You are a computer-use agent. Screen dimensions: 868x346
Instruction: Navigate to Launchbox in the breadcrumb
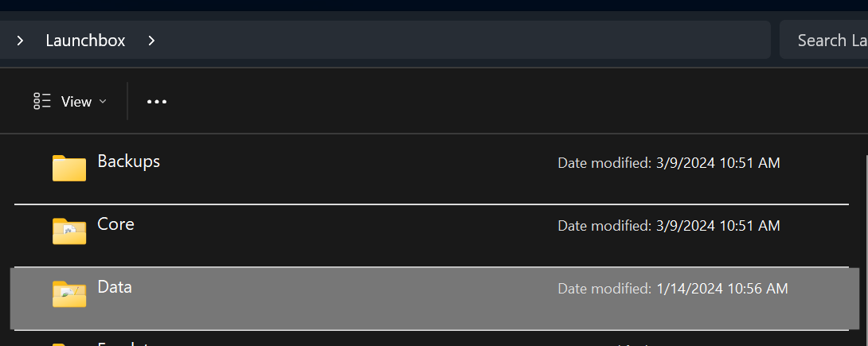click(85, 41)
